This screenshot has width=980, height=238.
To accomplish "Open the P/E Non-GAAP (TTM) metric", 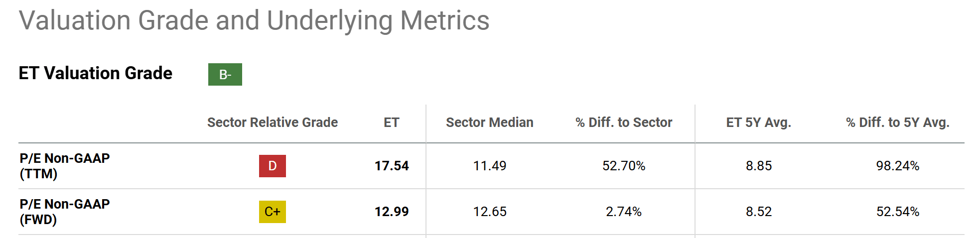I will coord(64,166).
